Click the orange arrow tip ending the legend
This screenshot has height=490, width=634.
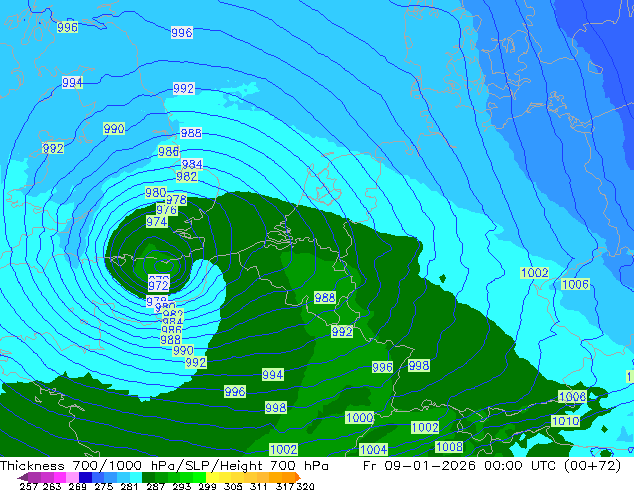(298, 477)
